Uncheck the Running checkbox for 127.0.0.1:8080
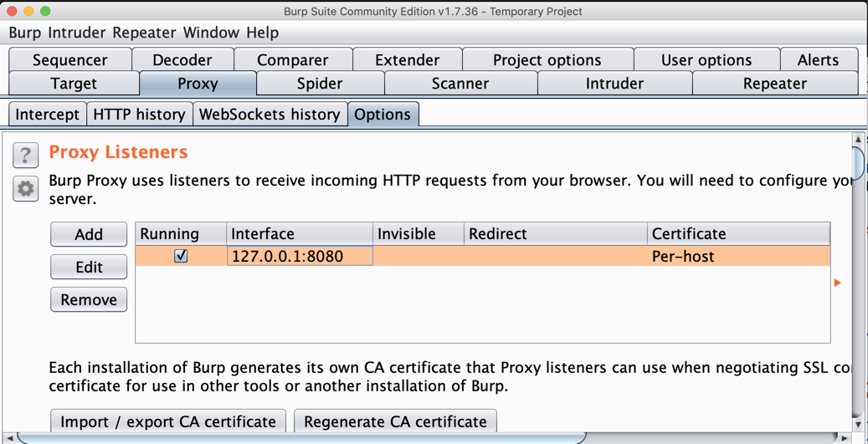868x444 pixels. 181,257
